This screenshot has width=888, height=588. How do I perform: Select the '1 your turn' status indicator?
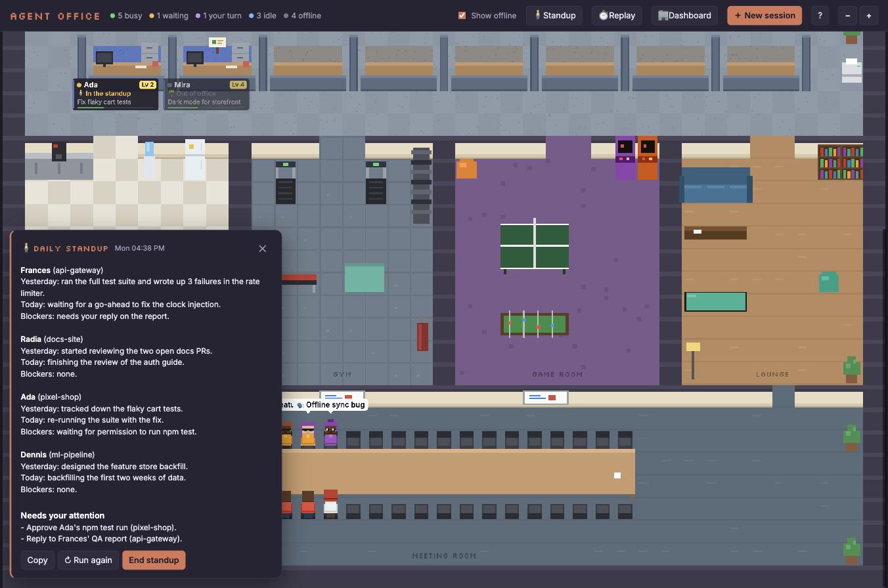(x=219, y=16)
